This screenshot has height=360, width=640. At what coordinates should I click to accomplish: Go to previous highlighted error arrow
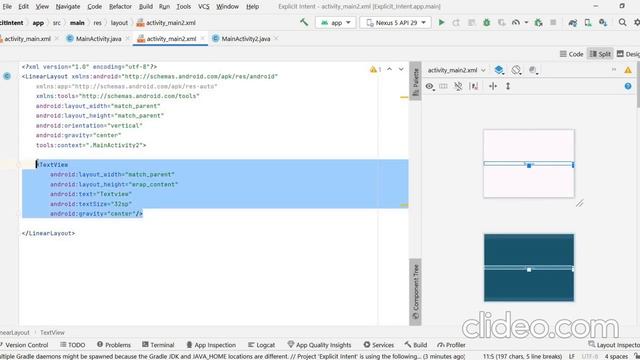coord(390,69)
